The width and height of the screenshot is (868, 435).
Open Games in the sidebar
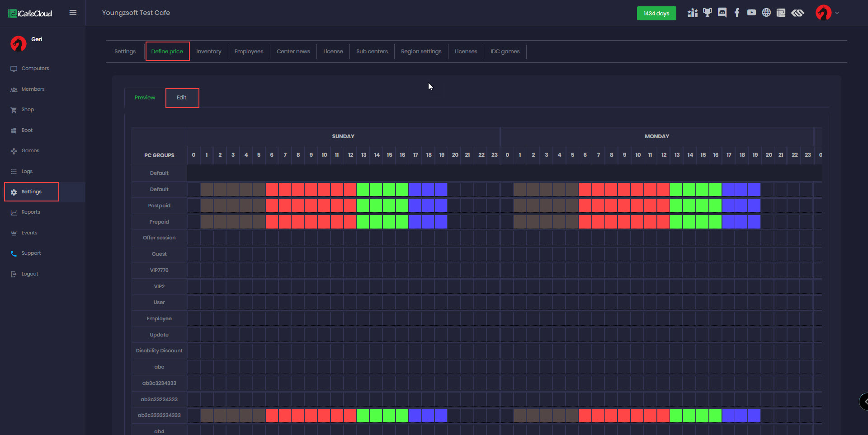pyautogui.click(x=30, y=151)
